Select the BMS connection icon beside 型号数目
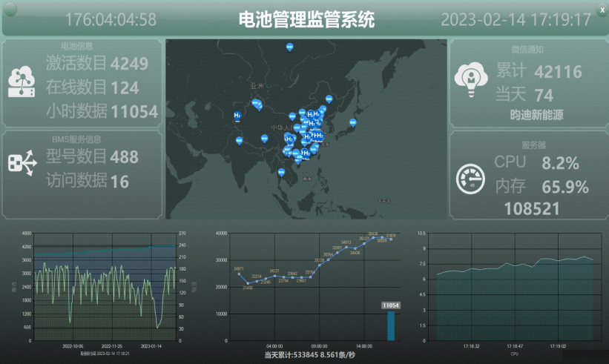609x364 pixels. [22, 162]
